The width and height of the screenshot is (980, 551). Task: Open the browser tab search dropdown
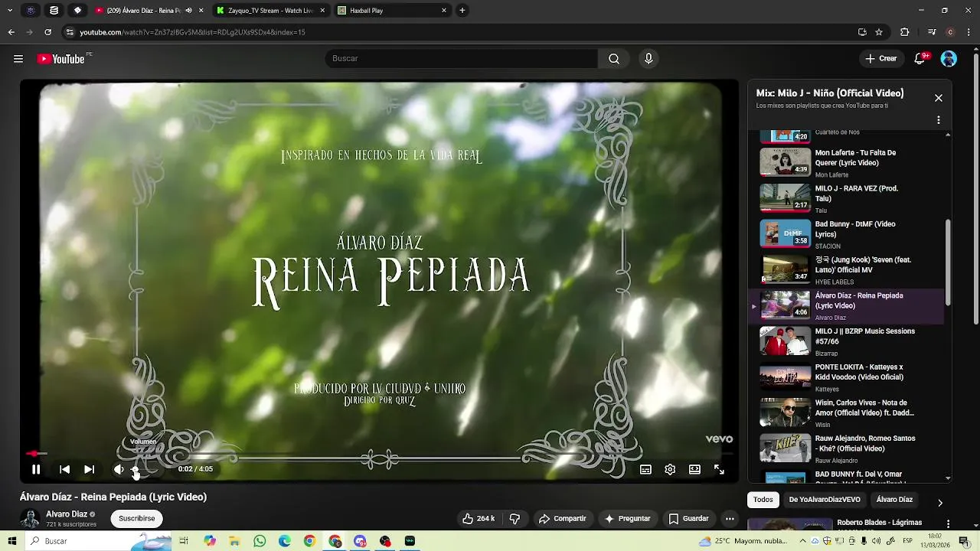[x=10, y=11]
